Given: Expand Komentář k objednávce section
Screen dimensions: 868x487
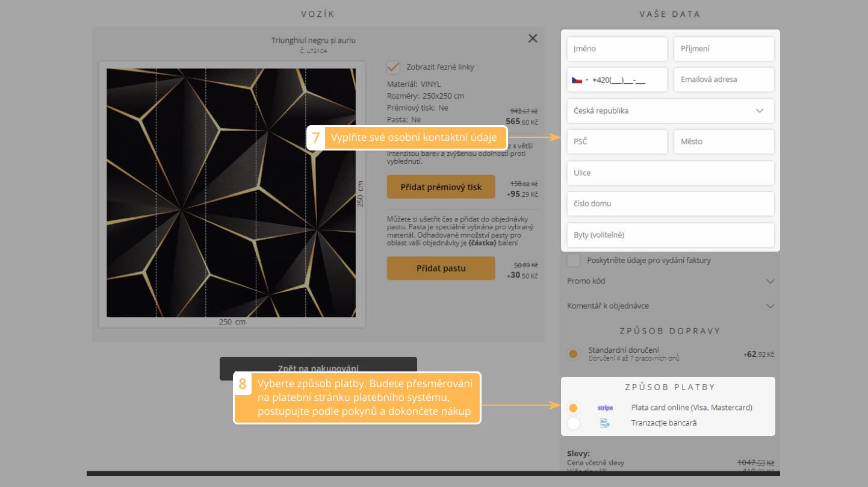Looking at the screenshot, I should click(670, 306).
